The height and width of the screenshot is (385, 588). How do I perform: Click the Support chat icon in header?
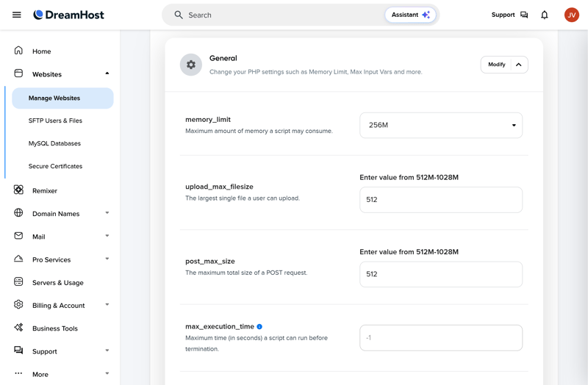[x=524, y=15]
